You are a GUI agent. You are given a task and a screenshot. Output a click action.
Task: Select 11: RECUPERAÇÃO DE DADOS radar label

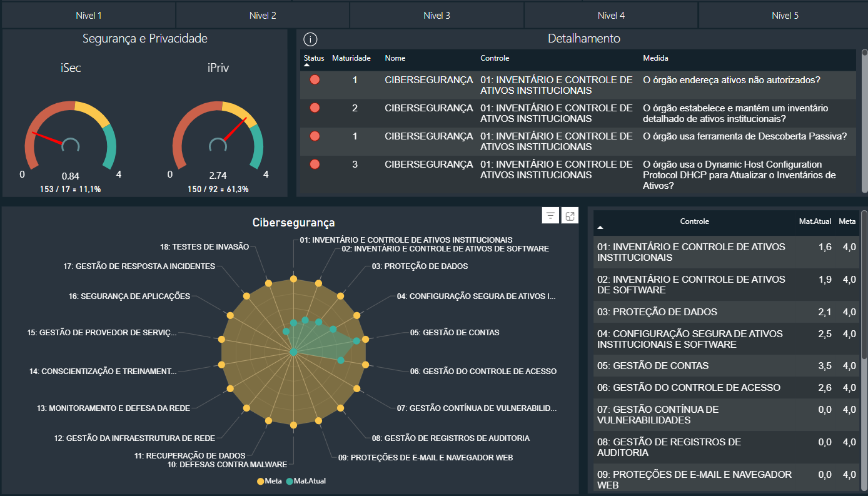point(189,456)
